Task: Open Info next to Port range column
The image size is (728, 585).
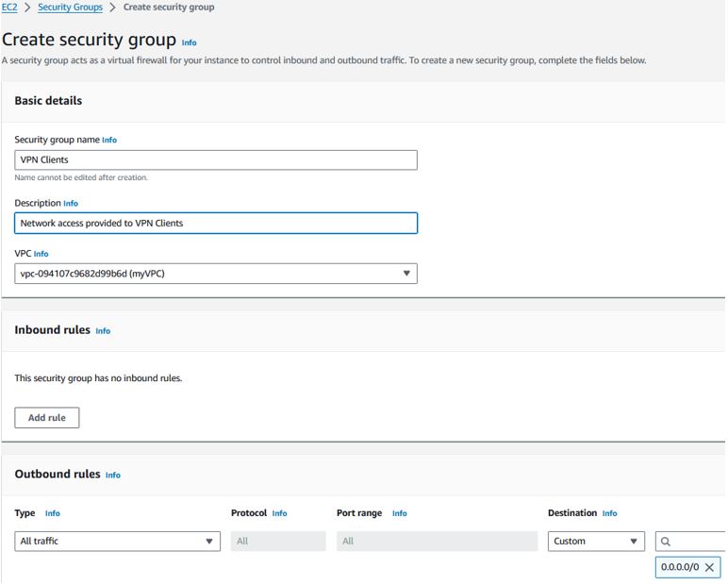Action: pos(399,513)
